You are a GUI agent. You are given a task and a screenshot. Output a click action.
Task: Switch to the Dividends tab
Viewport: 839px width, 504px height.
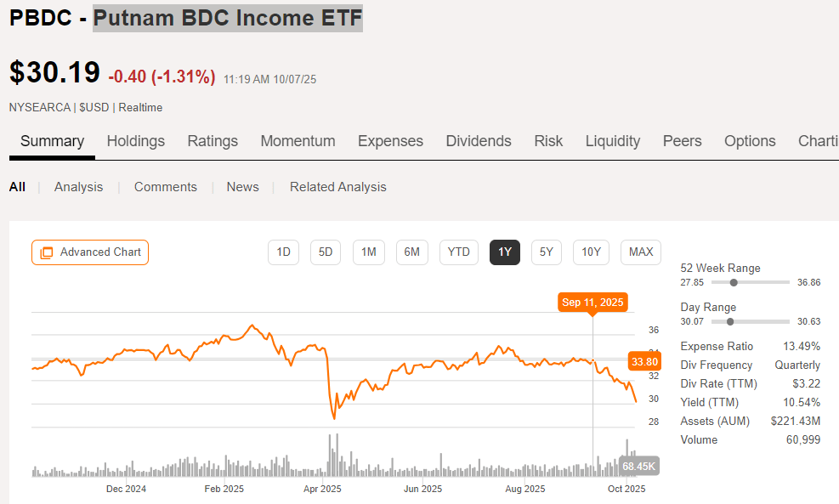click(x=479, y=141)
